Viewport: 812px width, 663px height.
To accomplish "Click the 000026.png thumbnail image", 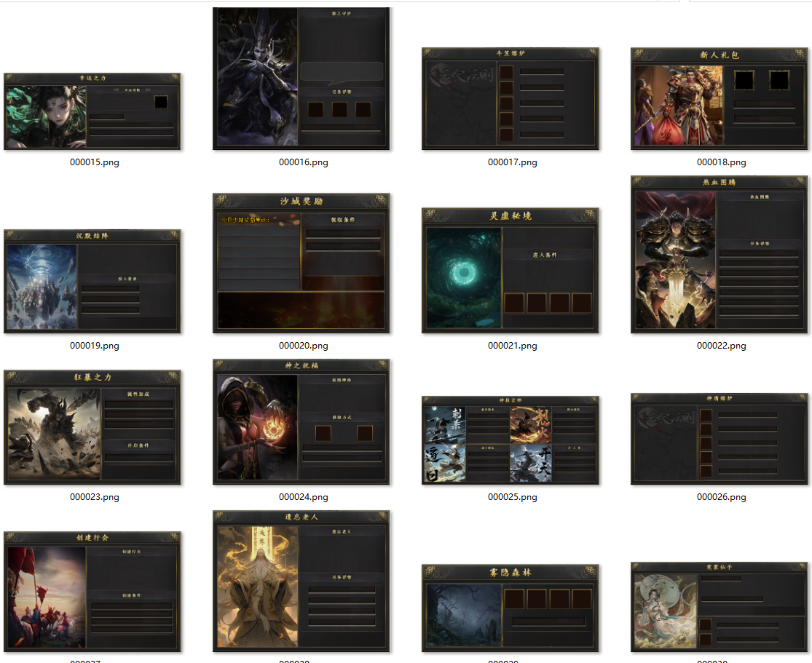I will click(720, 439).
